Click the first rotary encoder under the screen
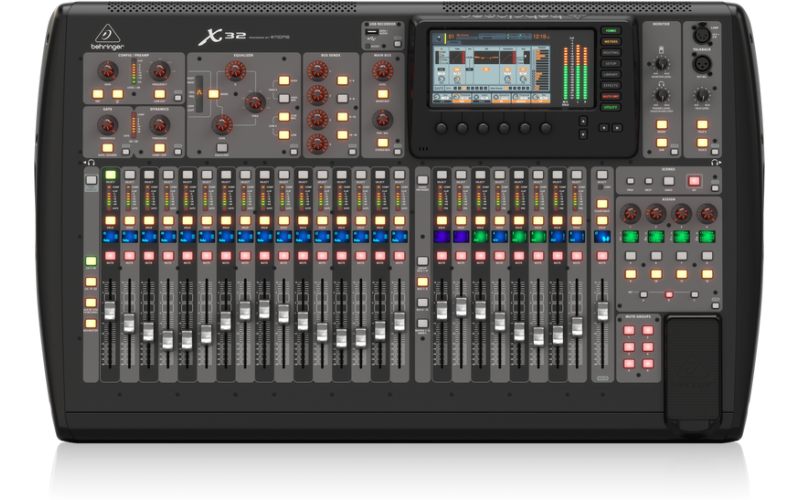Image resolution: width=800 pixels, height=500 pixels. coord(441,128)
